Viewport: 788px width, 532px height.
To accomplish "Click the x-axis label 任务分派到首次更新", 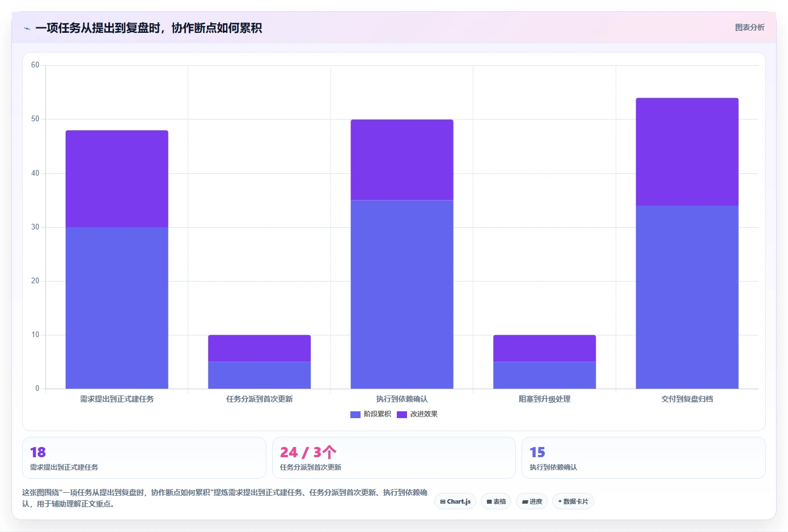I will (260, 399).
